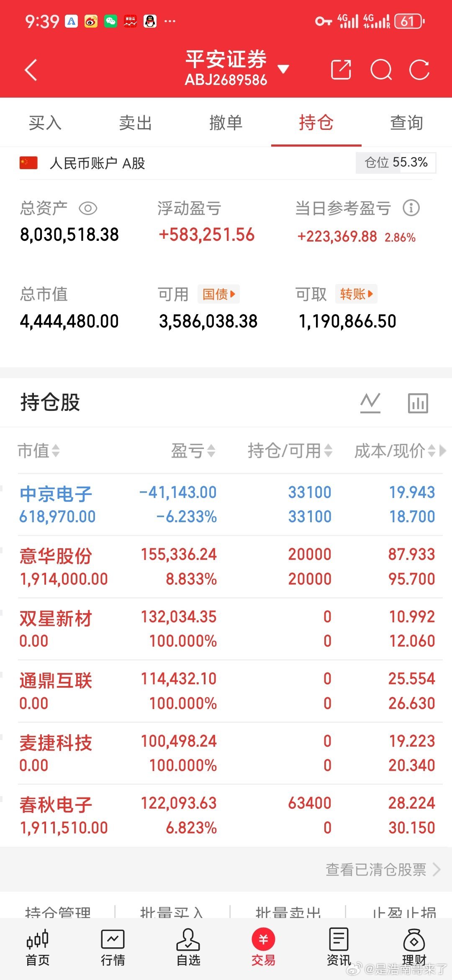Viewport: 452px width, 980px height.
Task: Open 交易 in bottom navigation
Action: [263, 948]
